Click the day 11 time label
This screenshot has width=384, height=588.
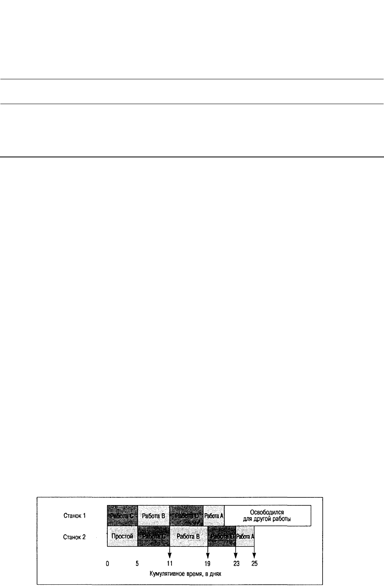tap(170, 564)
